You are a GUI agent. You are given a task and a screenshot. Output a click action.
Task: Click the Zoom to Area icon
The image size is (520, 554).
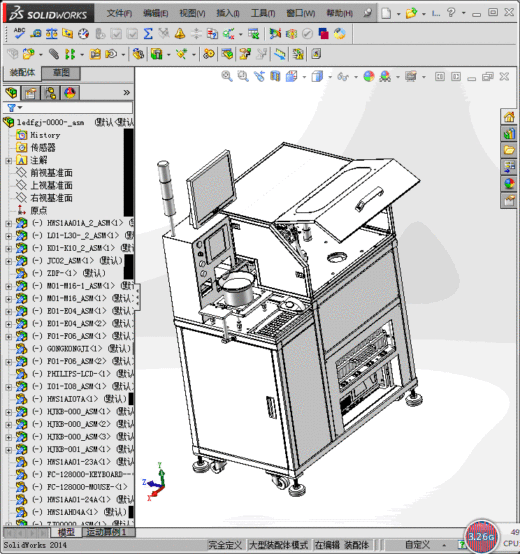coord(243,76)
